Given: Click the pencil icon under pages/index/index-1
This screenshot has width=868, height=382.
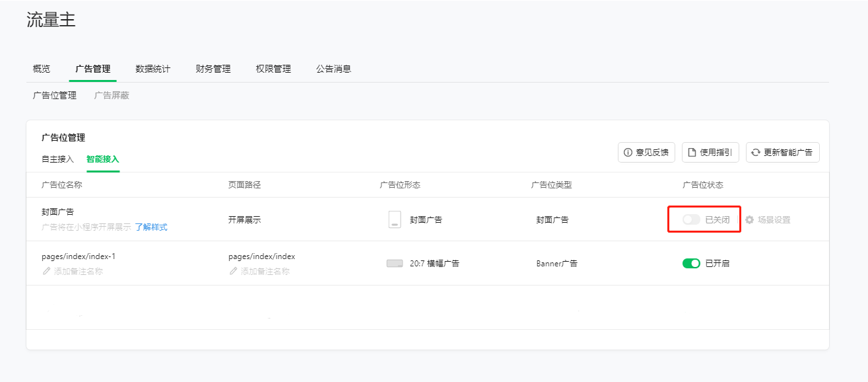Looking at the screenshot, I should click(46, 271).
